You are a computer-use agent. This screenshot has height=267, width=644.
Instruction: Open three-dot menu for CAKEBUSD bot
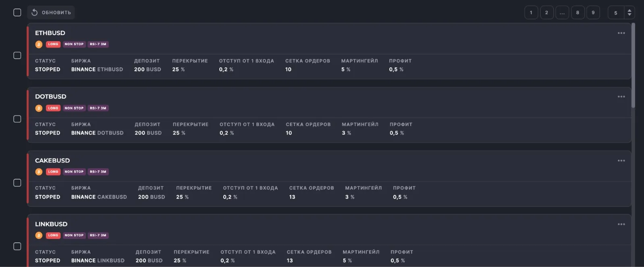click(621, 161)
